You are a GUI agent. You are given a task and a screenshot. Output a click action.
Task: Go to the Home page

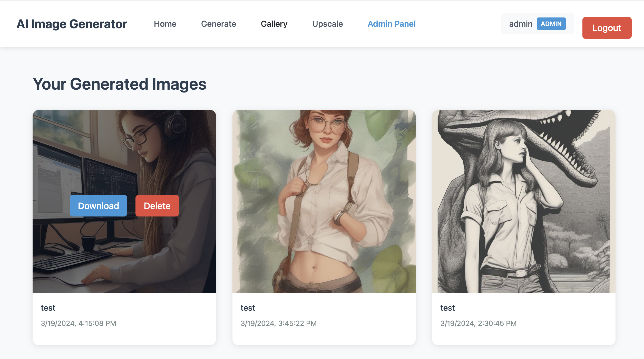click(165, 24)
